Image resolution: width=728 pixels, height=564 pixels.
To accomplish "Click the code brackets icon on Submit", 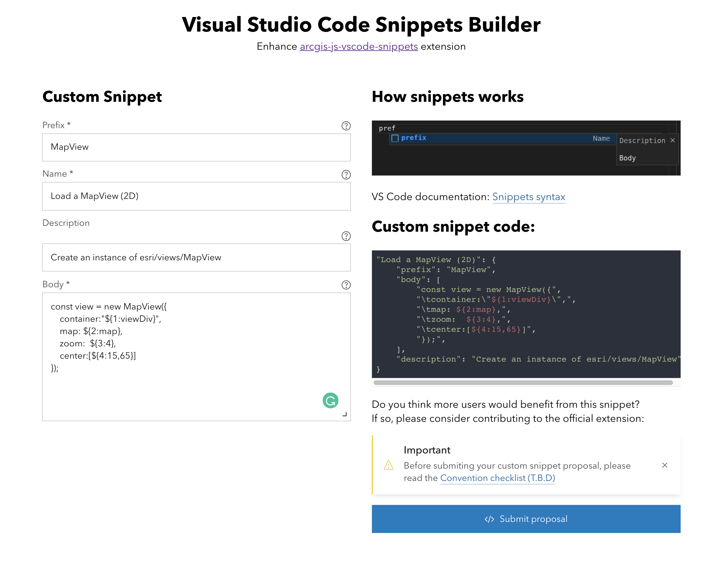I will [489, 519].
